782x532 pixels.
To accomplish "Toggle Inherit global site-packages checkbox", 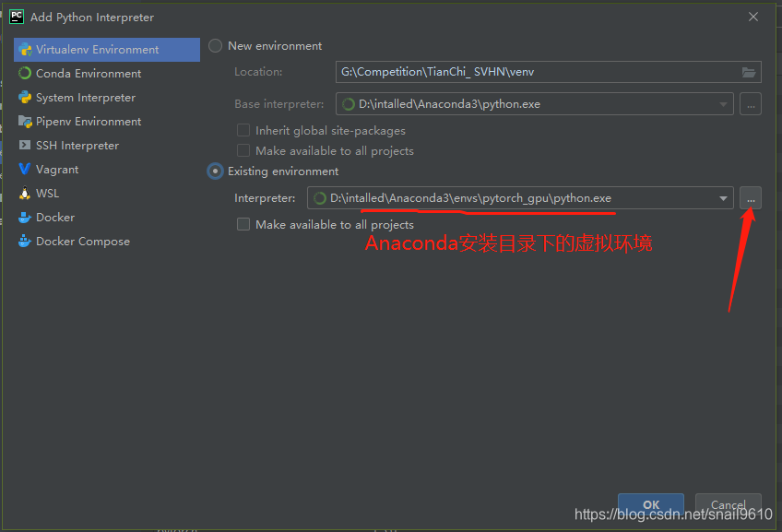I will [x=243, y=131].
